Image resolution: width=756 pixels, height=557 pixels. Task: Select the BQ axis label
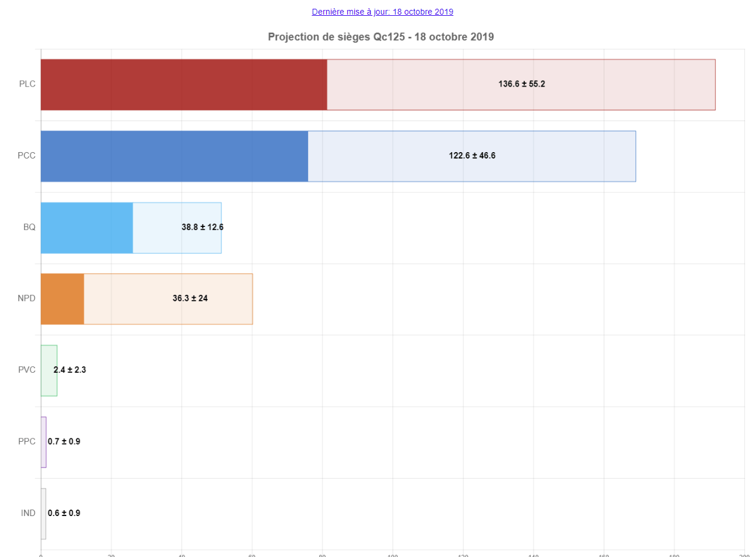tap(29, 227)
